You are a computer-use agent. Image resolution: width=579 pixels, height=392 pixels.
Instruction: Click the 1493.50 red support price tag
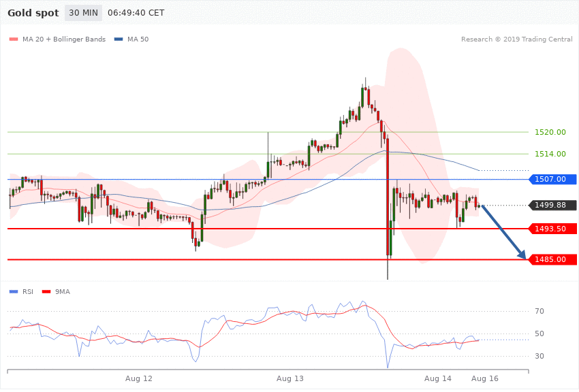[553, 229]
